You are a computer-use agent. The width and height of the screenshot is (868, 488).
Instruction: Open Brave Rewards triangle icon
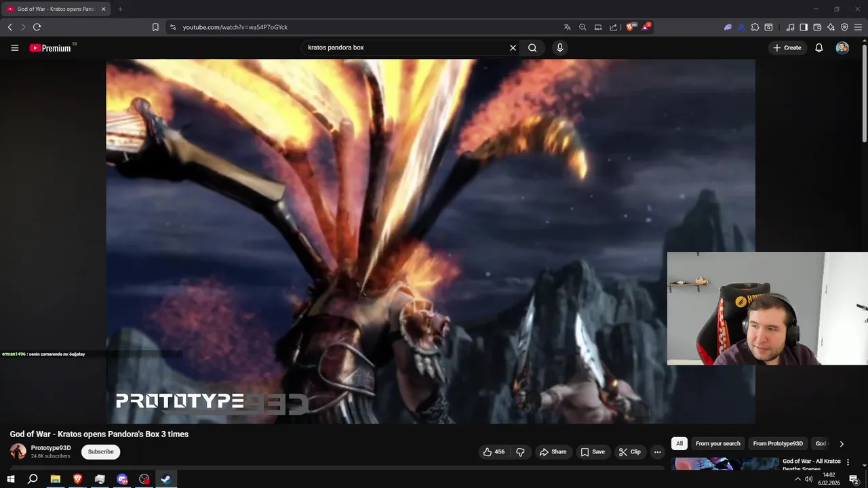pos(646,27)
